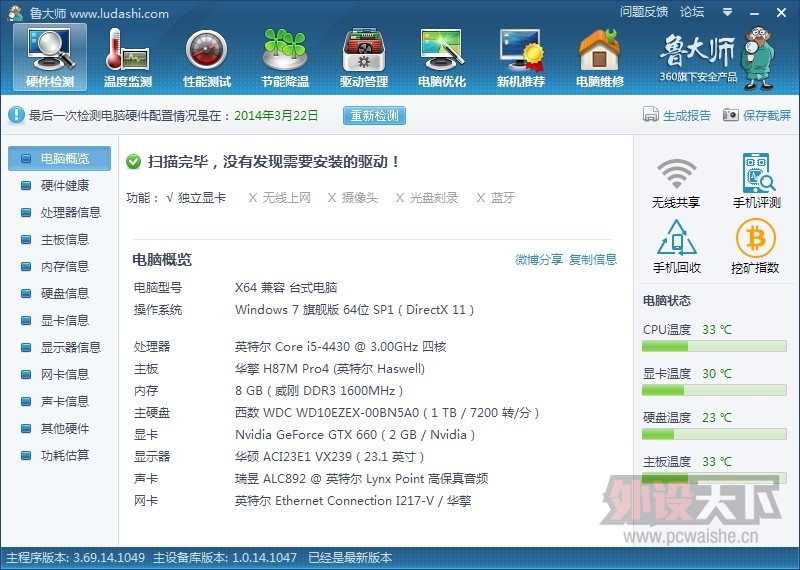Screen dimensions: 800x570
Task: Open 硬件检测 hardware detection tab
Action: pyautogui.click(x=49, y=57)
